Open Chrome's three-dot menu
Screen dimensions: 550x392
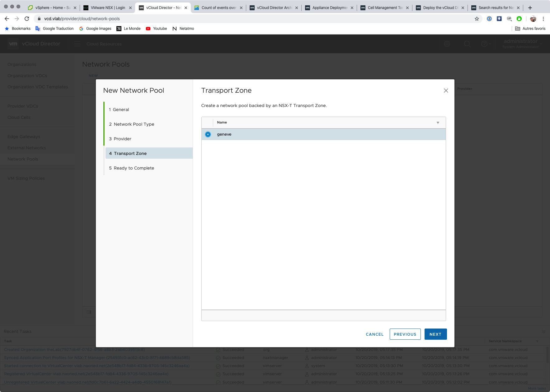click(x=543, y=19)
